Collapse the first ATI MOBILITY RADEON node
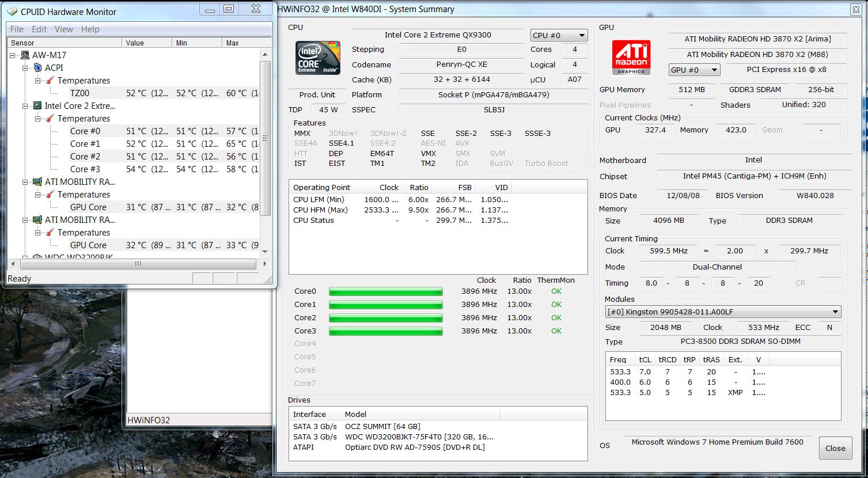The width and height of the screenshot is (868, 478). tap(25, 182)
